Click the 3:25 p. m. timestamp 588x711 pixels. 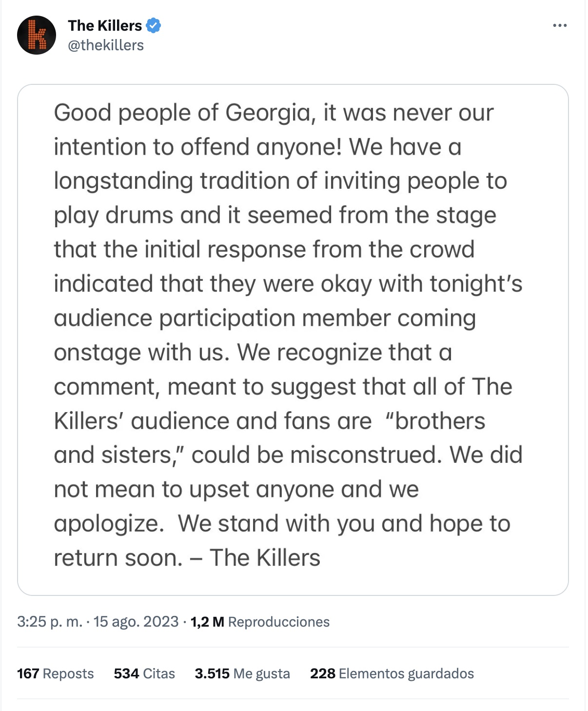click(49, 622)
